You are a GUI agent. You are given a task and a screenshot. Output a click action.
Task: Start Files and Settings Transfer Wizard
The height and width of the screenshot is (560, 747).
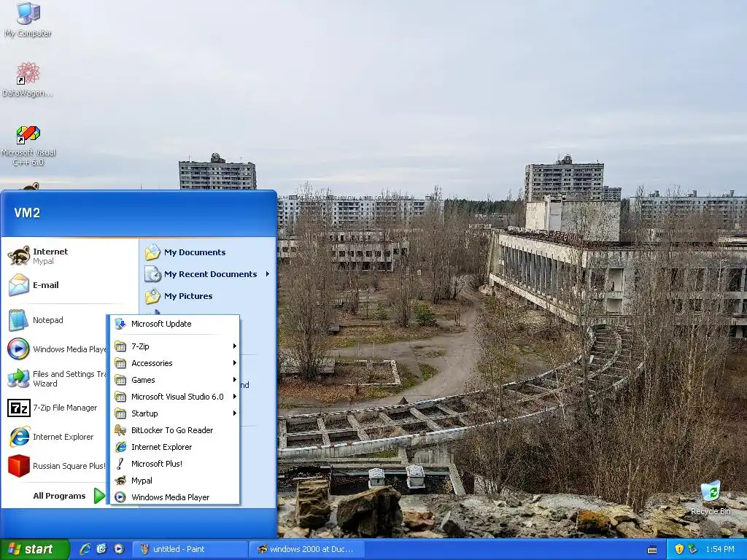click(x=55, y=378)
